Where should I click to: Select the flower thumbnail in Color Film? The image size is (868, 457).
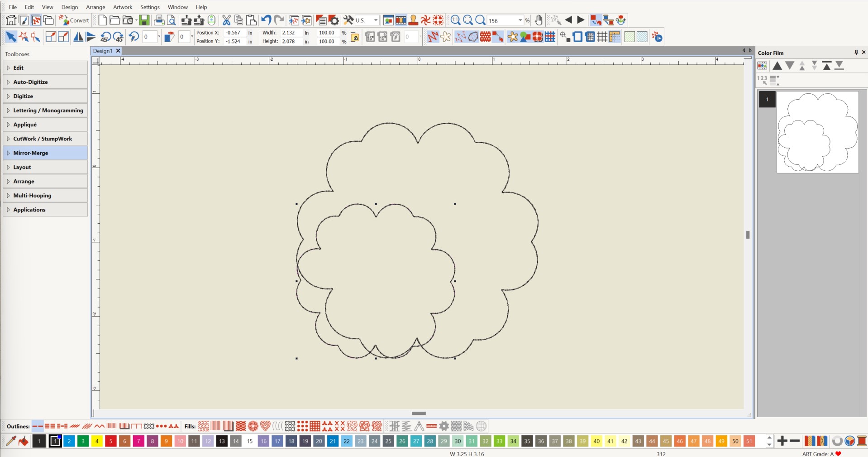pos(817,132)
